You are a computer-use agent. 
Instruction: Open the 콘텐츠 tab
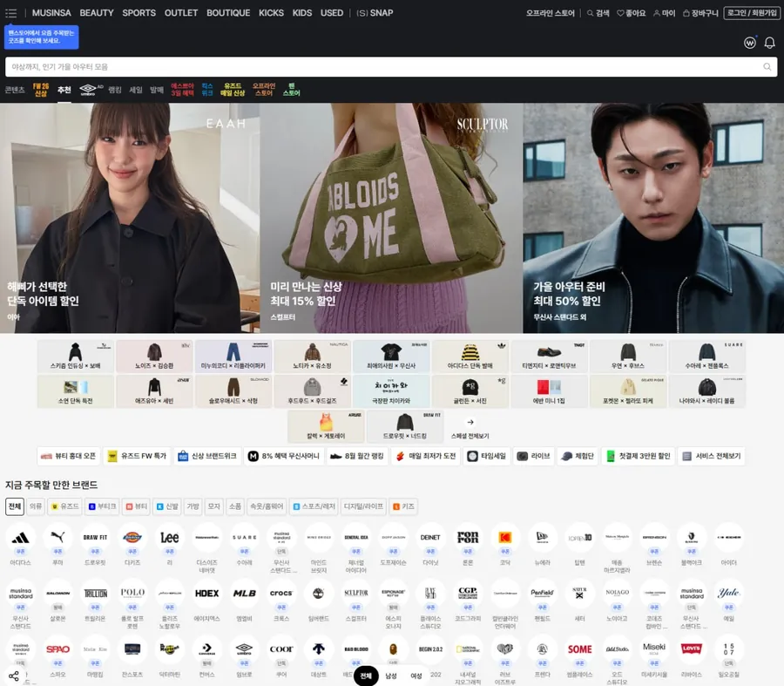point(15,90)
